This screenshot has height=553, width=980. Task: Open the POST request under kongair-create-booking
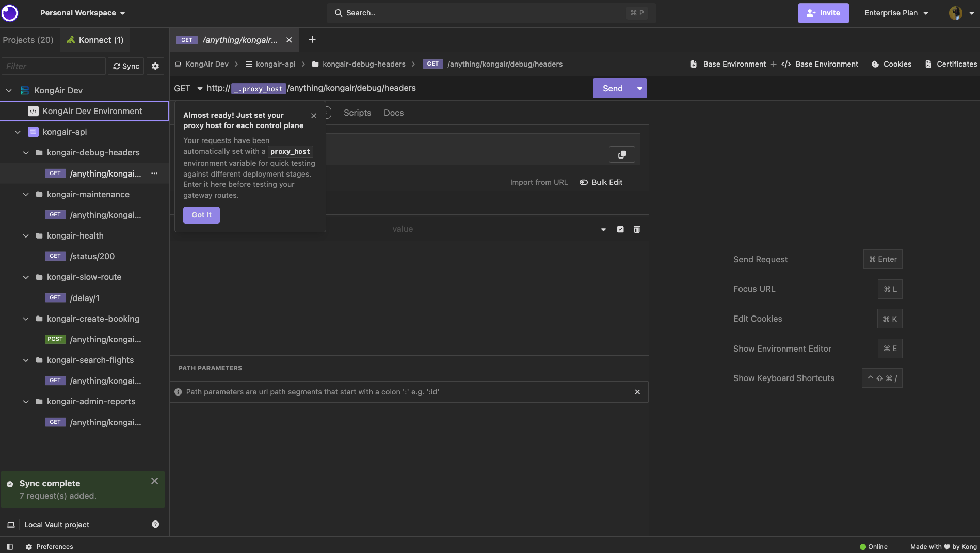point(84,339)
